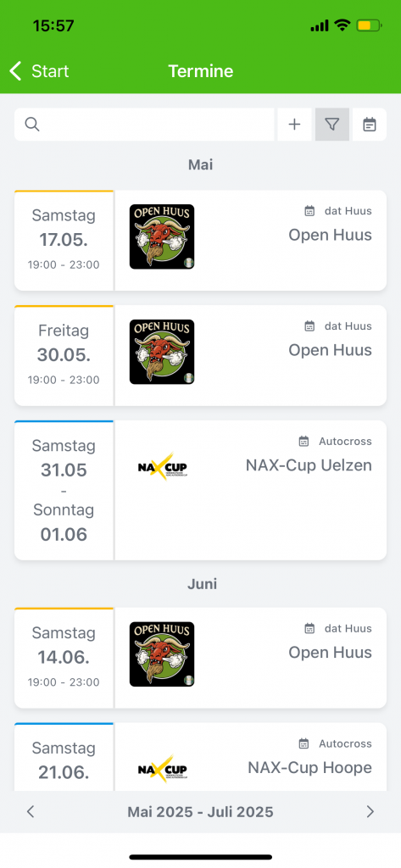
Task: Toggle the filter funnel icon
Action: point(332,125)
